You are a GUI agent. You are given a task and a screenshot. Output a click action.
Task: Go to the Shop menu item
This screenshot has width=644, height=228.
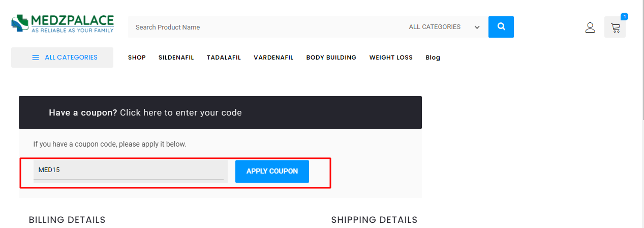pos(137,58)
